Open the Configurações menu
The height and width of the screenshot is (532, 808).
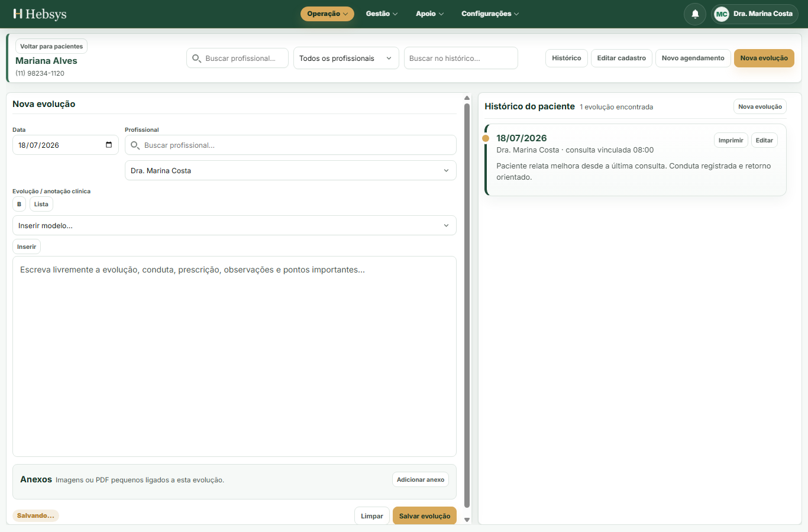490,14
